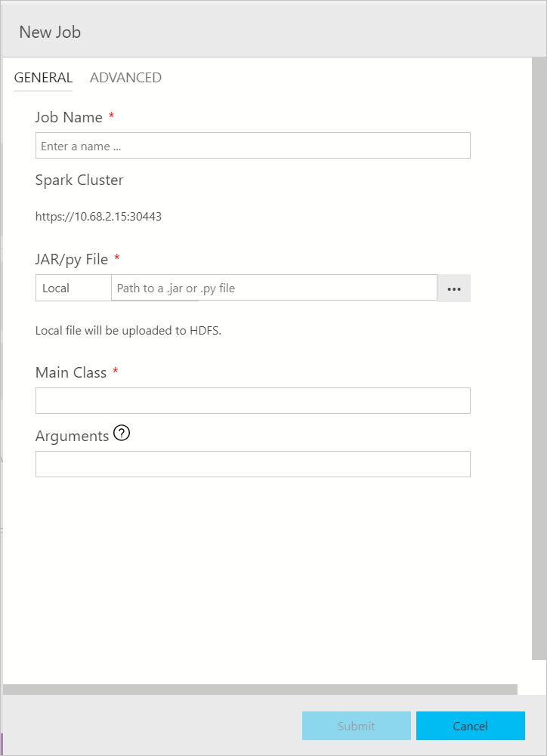Select the GENERAL tab

(43, 77)
